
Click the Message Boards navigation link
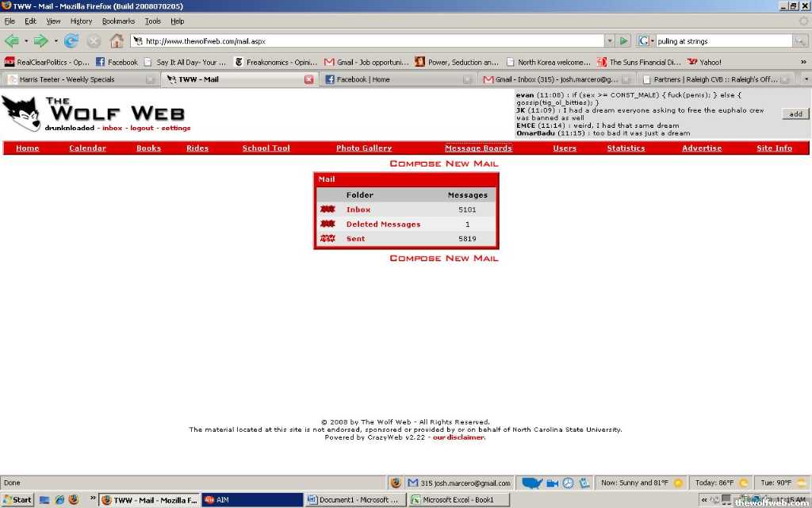coord(478,148)
